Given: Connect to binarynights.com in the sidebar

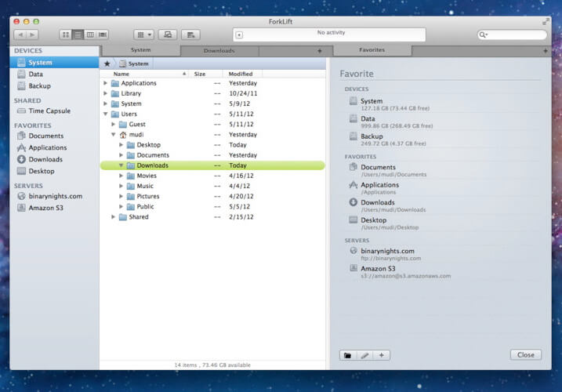Looking at the screenshot, I should click(x=55, y=196).
